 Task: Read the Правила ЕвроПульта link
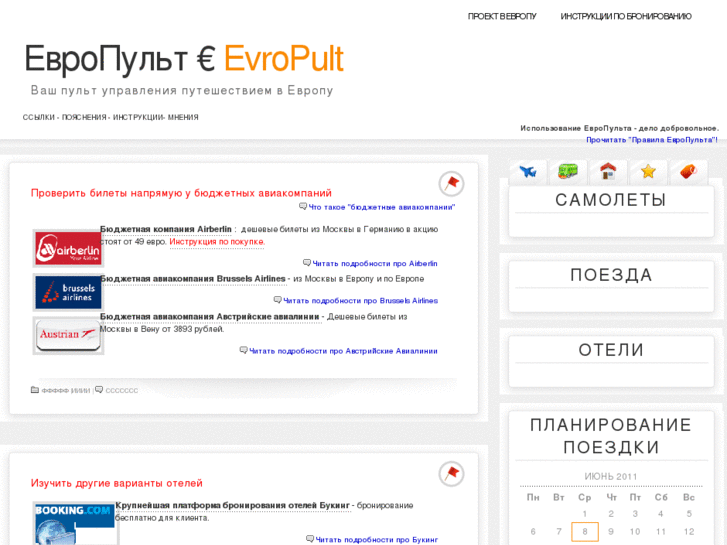[651, 140]
